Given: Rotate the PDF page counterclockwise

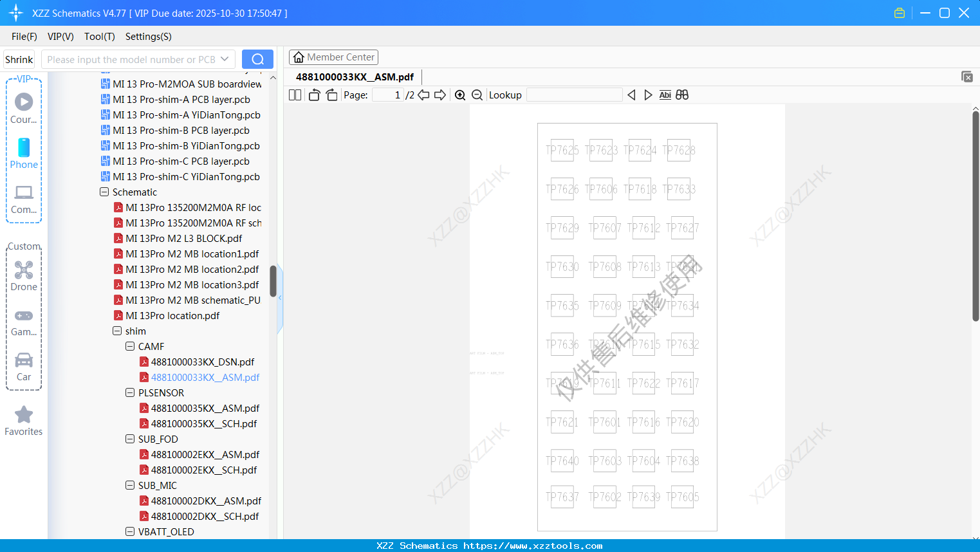Looking at the screenshot, I should 313,95.
